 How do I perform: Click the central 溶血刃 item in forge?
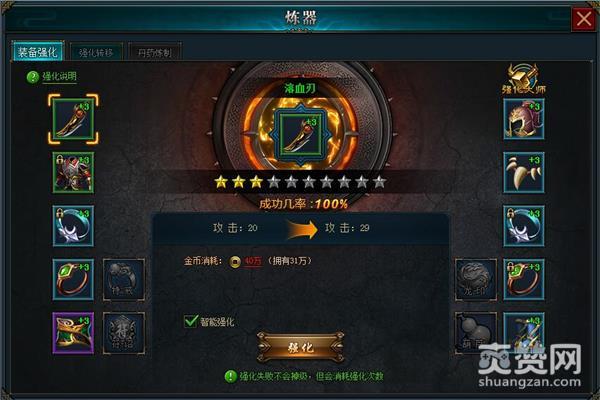tap(300, 134)
